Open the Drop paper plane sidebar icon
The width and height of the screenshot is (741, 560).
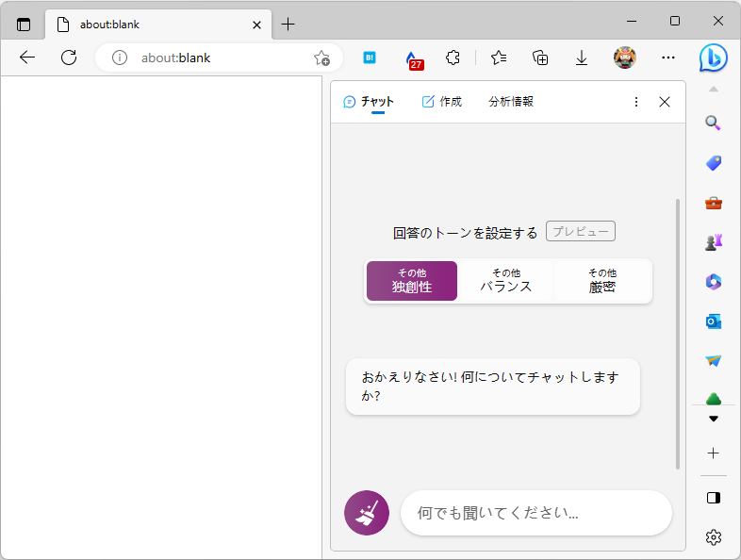[713, 361]
